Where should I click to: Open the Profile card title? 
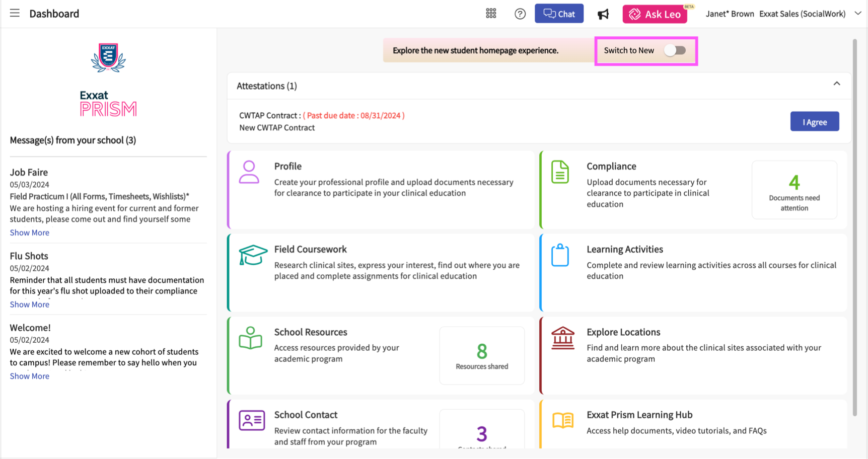coord(288,166)
